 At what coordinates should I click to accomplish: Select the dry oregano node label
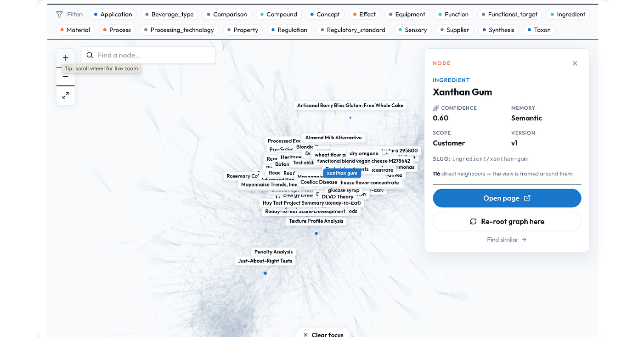coord(364,153)
